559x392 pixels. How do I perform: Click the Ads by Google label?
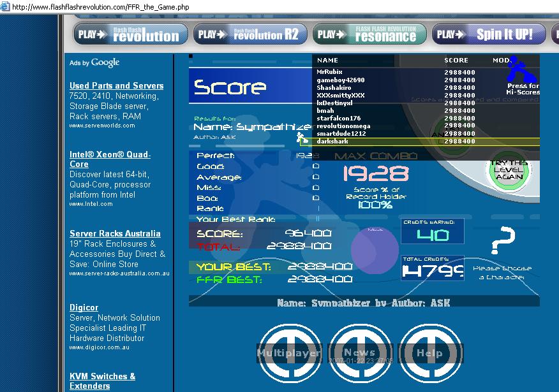point(94,62)
